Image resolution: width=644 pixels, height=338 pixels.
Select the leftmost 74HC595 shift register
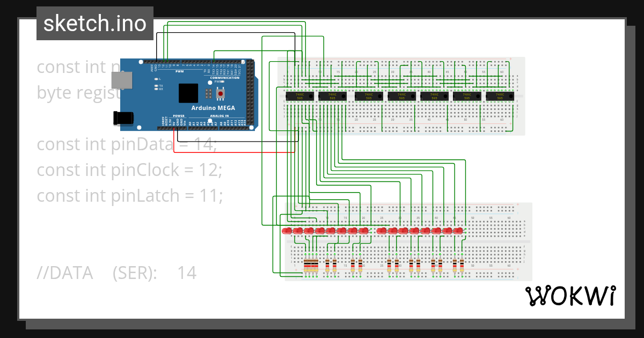click(x=299, y=97)
